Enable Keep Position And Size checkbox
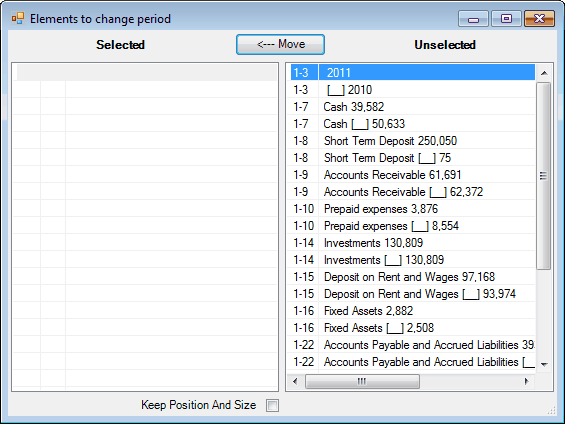This screenshot has height=424, width=565. pos(272,405)
